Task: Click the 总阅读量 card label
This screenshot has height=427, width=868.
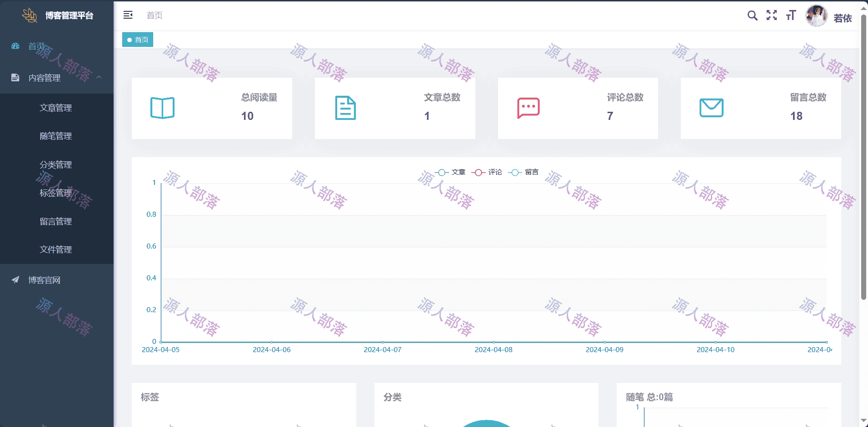Action: click(259, 97)
